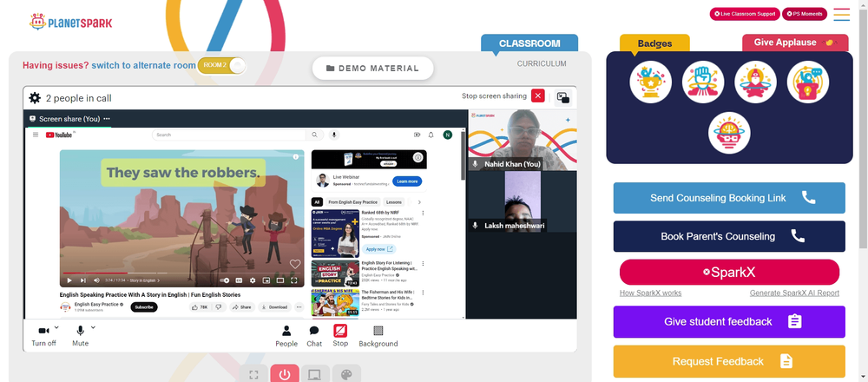This screenshot has height=382, width=868.
Task: Click the video Share button
Action: (241, 307)
